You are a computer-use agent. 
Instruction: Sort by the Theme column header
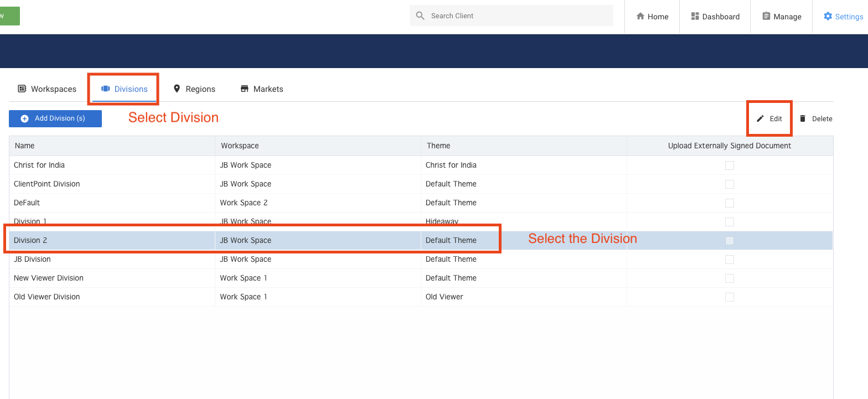click(524, 146)
